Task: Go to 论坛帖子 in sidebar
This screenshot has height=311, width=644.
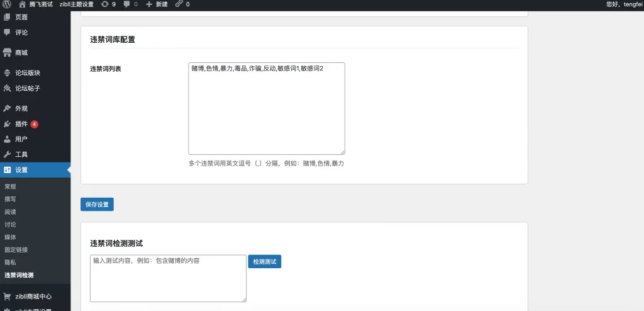Action: (x=28, y=88)
